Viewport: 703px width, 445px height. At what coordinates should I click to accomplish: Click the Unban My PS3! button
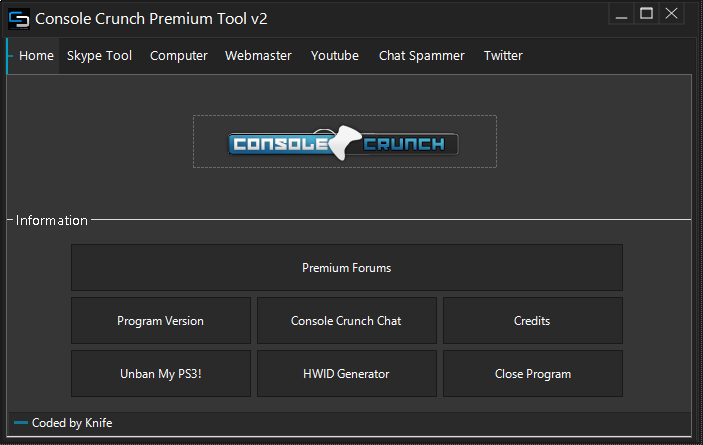[x=161, y=374]
